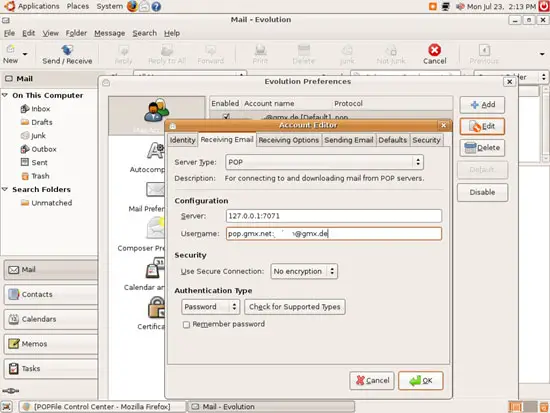
Task: Open the Password authentication type dropdown
Action: pos(210,307)
